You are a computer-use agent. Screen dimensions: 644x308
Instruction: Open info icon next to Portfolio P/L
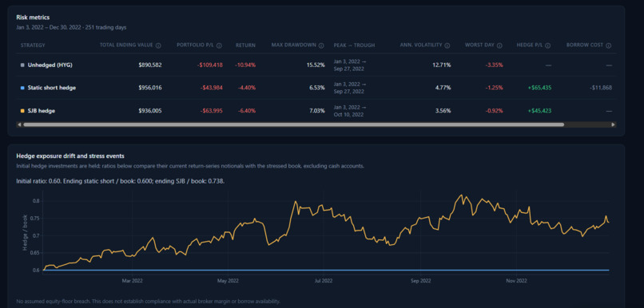(219, 45)
